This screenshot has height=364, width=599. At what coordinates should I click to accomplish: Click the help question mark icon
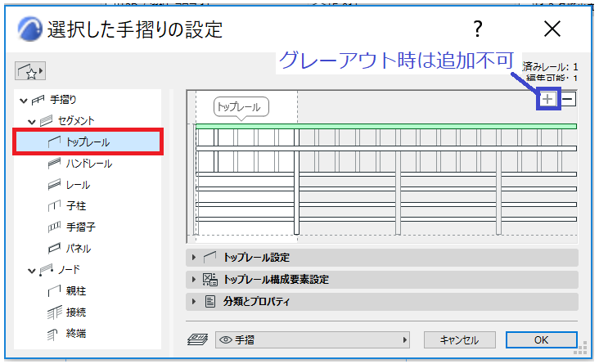point(478,29)
